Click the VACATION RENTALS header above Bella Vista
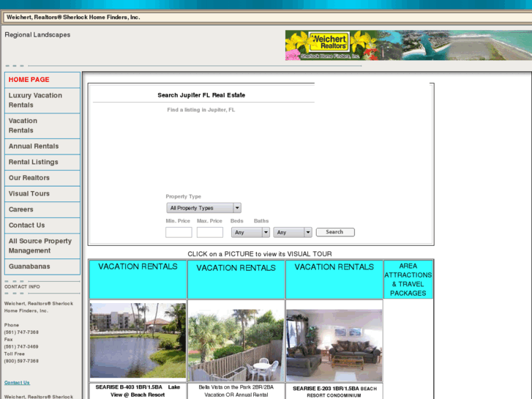This screenshot has width=532, height=399. point(236,279)
